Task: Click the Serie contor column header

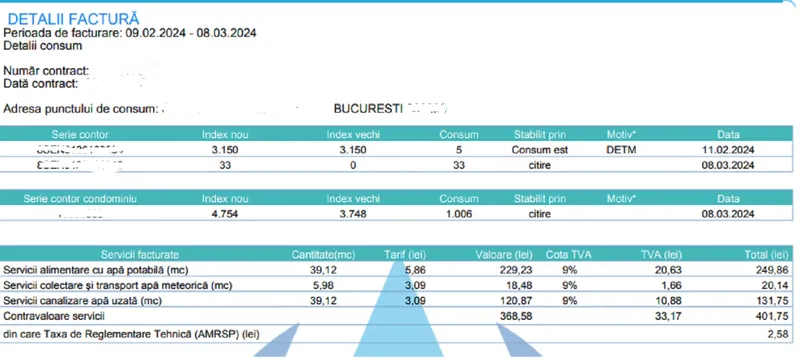Action: pos(80,135)
